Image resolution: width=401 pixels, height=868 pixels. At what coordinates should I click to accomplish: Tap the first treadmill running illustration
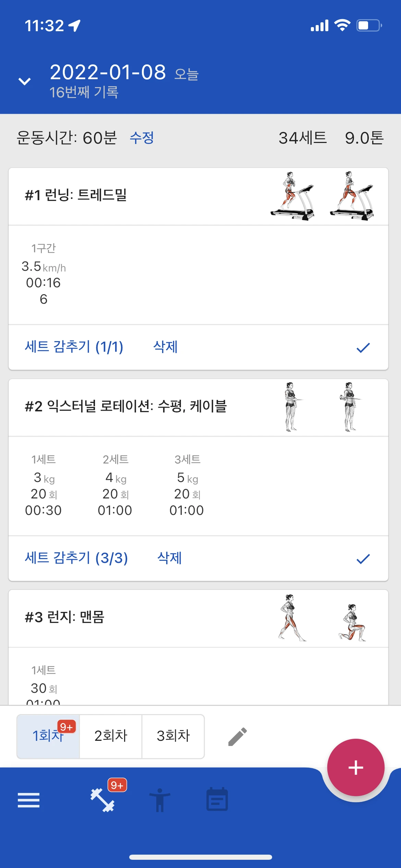292,196
